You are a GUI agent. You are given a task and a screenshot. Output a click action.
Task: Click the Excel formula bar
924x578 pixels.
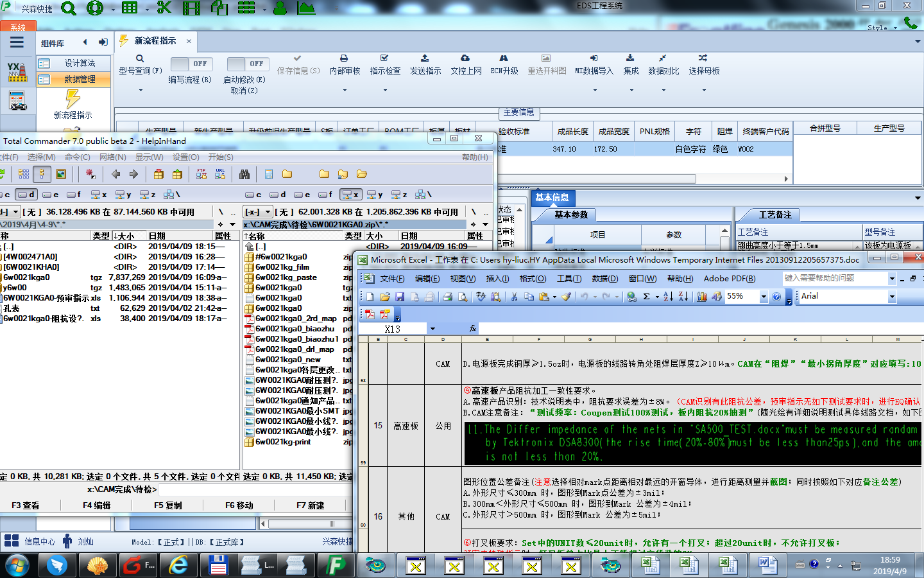pos(701,329)
